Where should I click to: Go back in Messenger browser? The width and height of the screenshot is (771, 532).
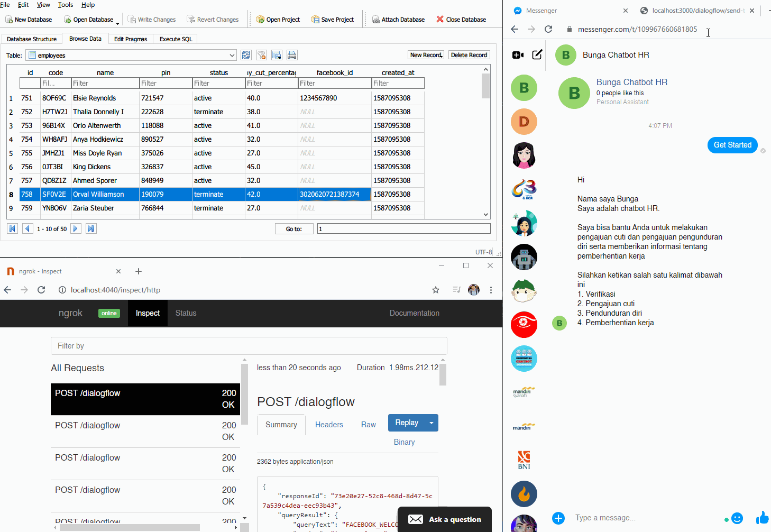click(515, 29)
